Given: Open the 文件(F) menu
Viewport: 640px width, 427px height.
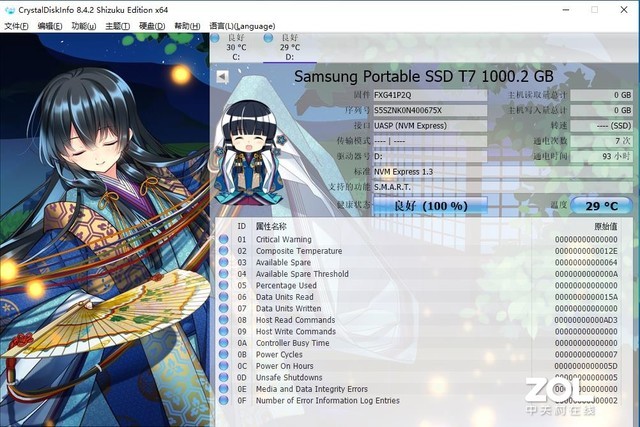Looking at the screenshot, I should [16, 26].
